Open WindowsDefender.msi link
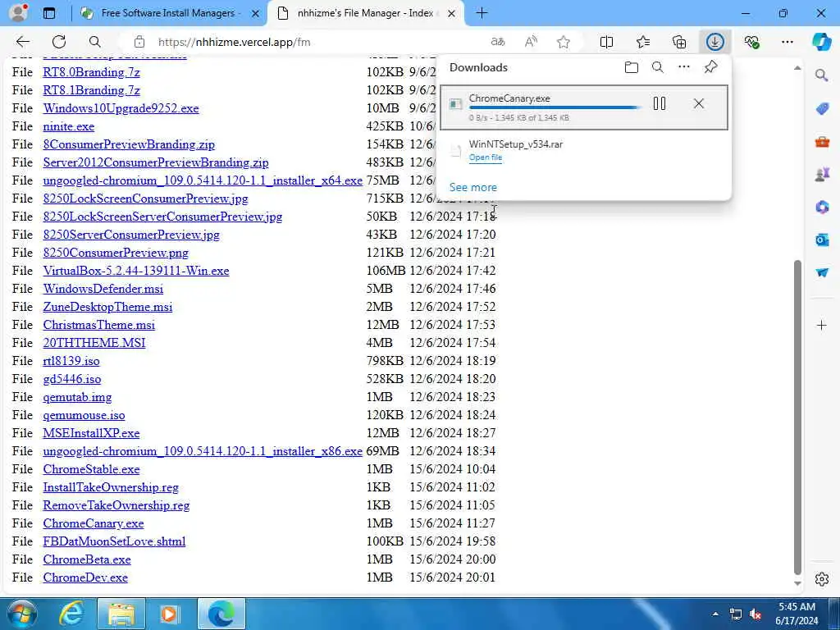Image resolution: width=840 pixels, height=630 pixels. (103, 289)
